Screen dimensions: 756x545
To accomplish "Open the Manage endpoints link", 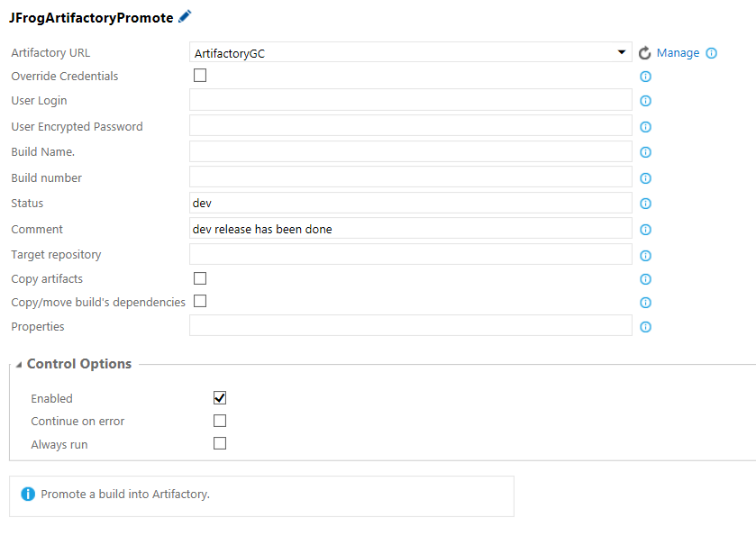I will tap(678, 53).
